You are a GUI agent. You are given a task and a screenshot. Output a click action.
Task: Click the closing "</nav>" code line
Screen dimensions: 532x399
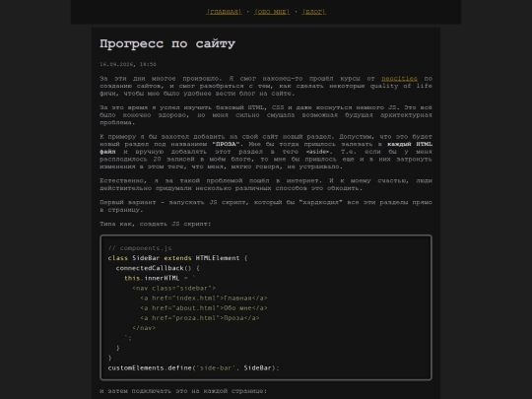144,328
